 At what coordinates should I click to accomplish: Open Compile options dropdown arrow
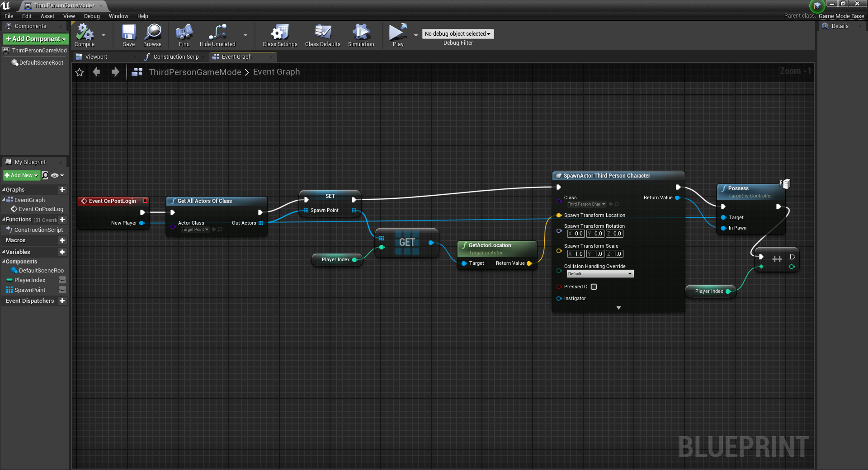point(104,35)
